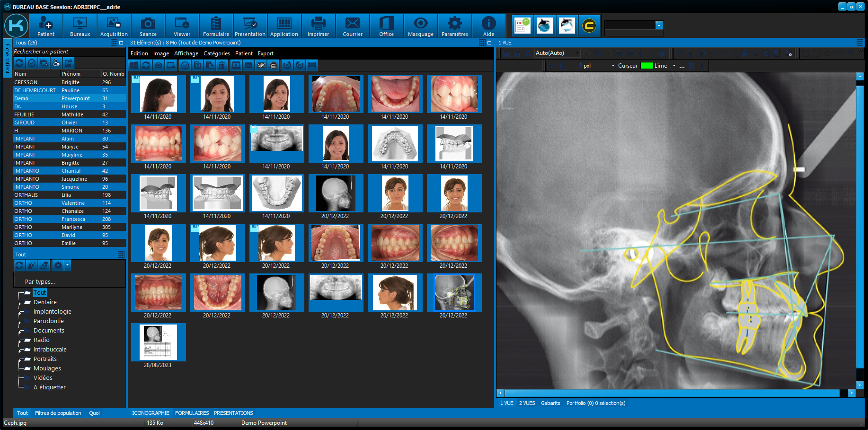Viewport: 868px width, 430px height.
Task: Toggle the checkmark icon in the image toolbar
Action: click(x=185, y=65)
